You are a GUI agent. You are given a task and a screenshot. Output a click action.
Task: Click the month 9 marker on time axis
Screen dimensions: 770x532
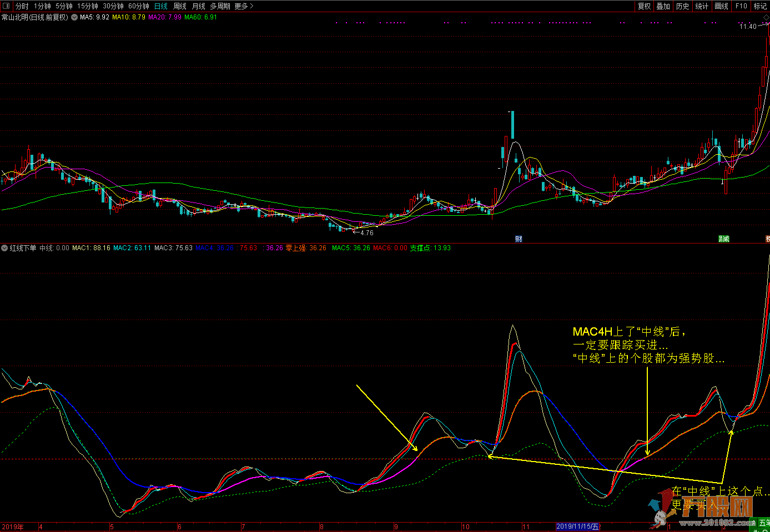pos(396,526)
